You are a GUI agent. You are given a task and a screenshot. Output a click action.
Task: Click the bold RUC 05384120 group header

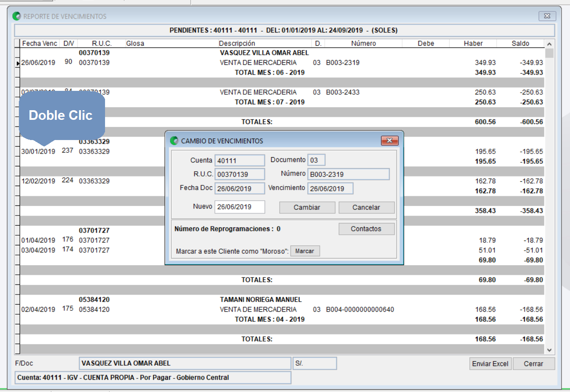pos(94,299)
